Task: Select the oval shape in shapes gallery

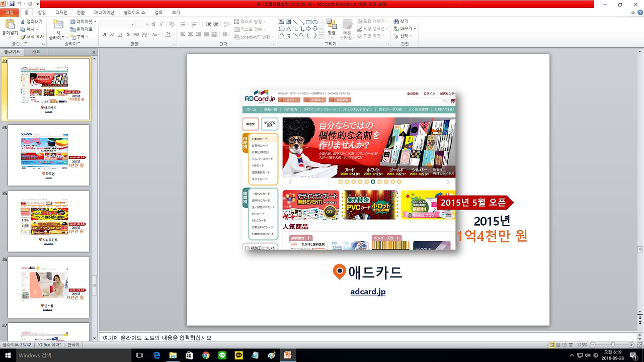Action: 315,22
